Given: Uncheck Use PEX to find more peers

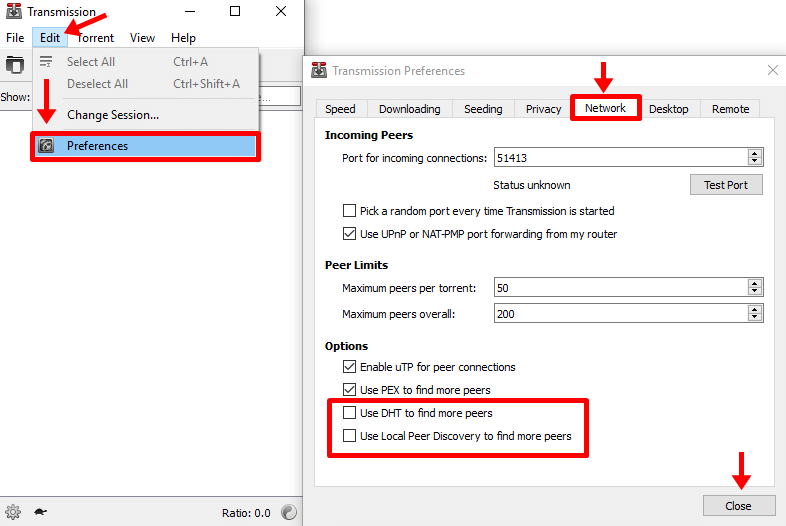Looking at the screenshot, I should coord(349,390).
